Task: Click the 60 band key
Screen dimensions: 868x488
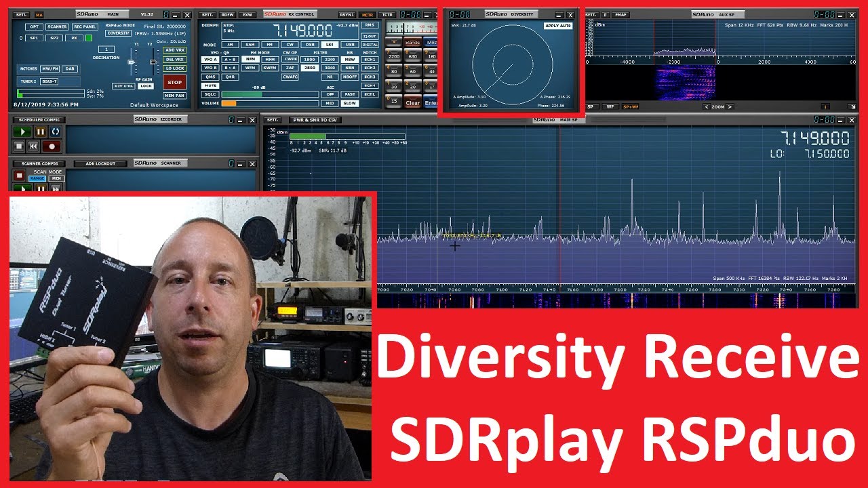Action: tap(413, 71)
